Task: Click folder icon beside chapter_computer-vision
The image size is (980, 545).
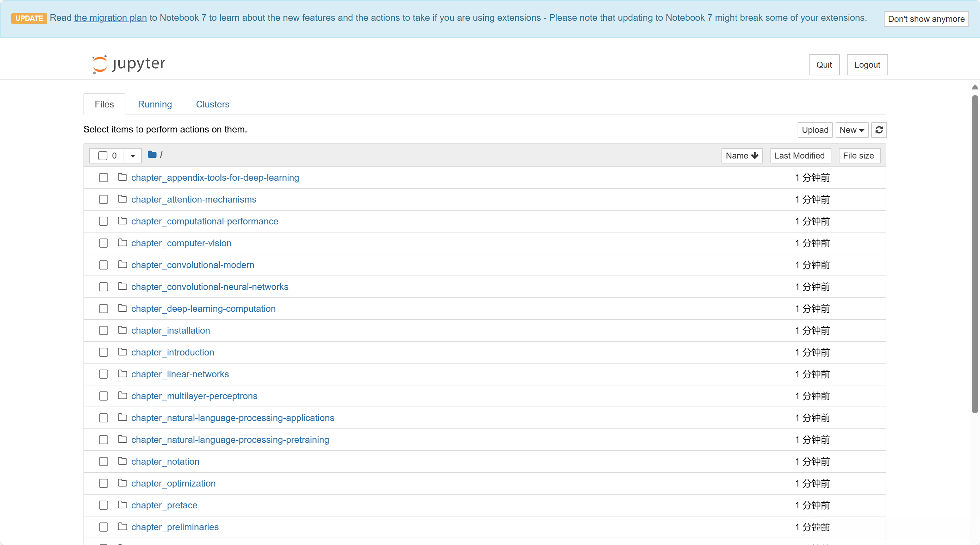Action: 122,243
